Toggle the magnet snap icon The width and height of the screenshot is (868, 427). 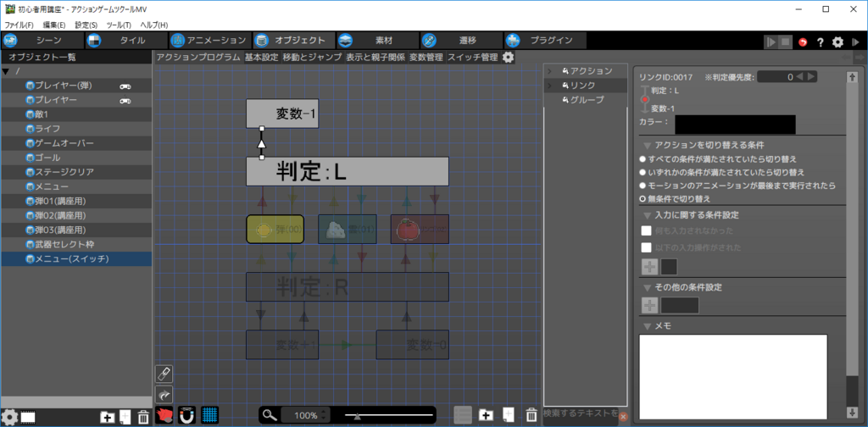point(187,414)
